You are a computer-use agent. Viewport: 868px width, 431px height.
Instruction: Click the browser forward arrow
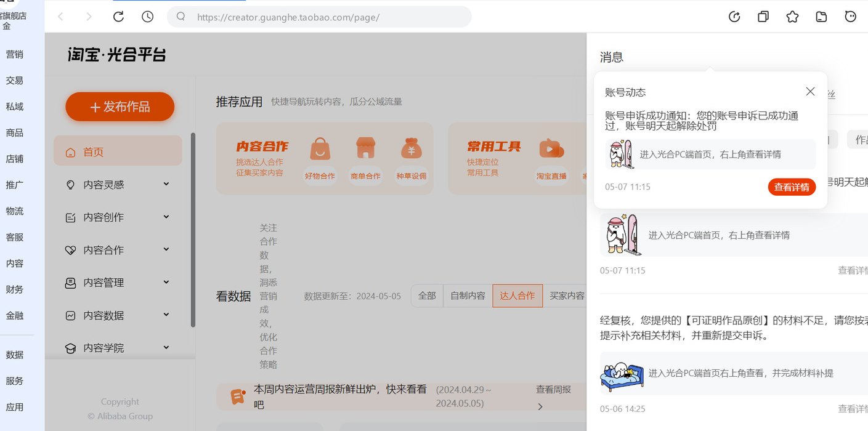pyautogui.click(x=89, y=17)
